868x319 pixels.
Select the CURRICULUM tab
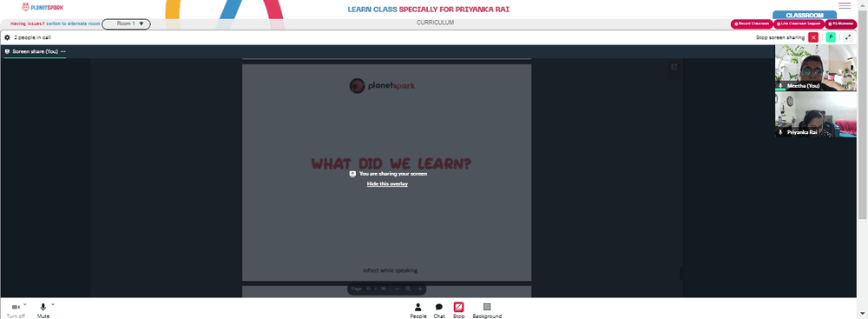435,23
